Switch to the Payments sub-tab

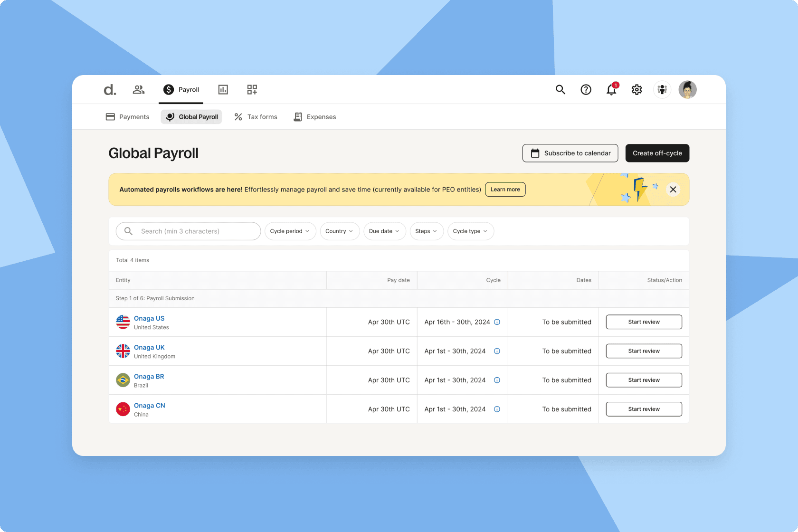[x=127, y=117]
